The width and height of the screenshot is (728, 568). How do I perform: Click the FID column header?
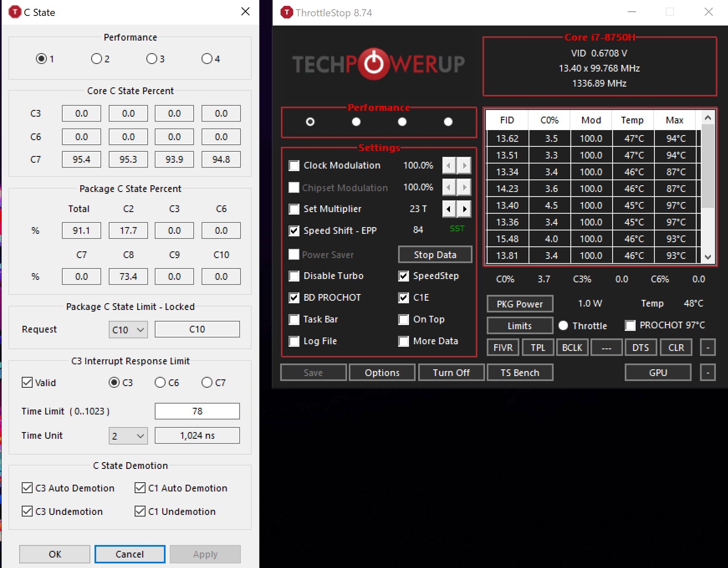(x=507, y=120)
